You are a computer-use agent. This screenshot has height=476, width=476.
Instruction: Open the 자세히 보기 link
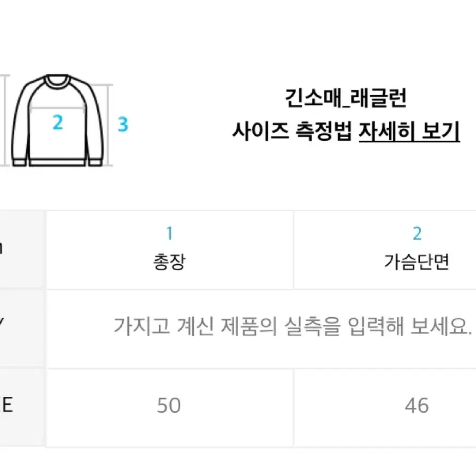[x=409, y=132]
